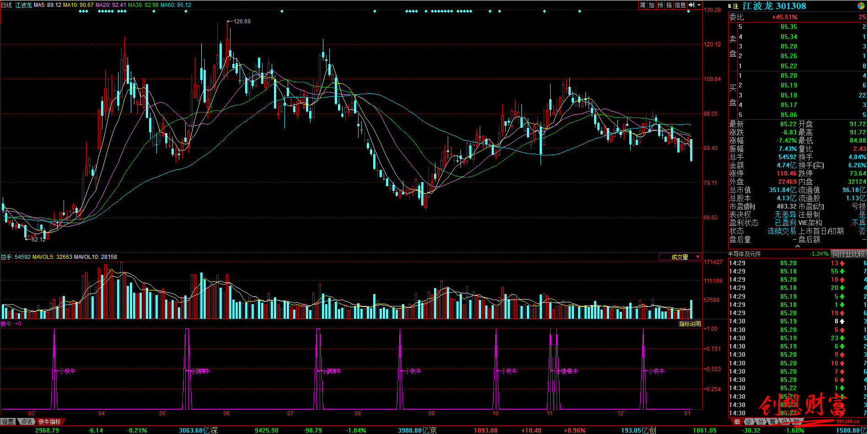This screenshot has height=434, width=868.
Task: Click the 126.69 high price label
Action: coord(241,21)
